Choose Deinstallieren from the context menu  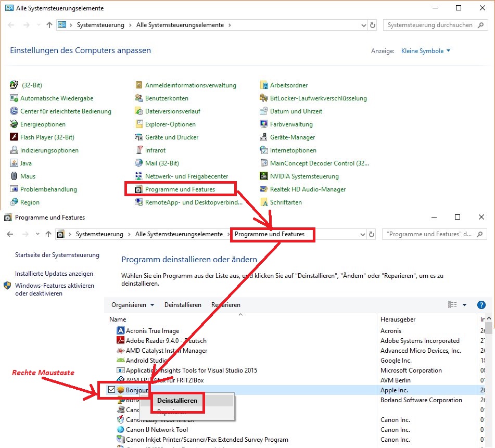177,400
